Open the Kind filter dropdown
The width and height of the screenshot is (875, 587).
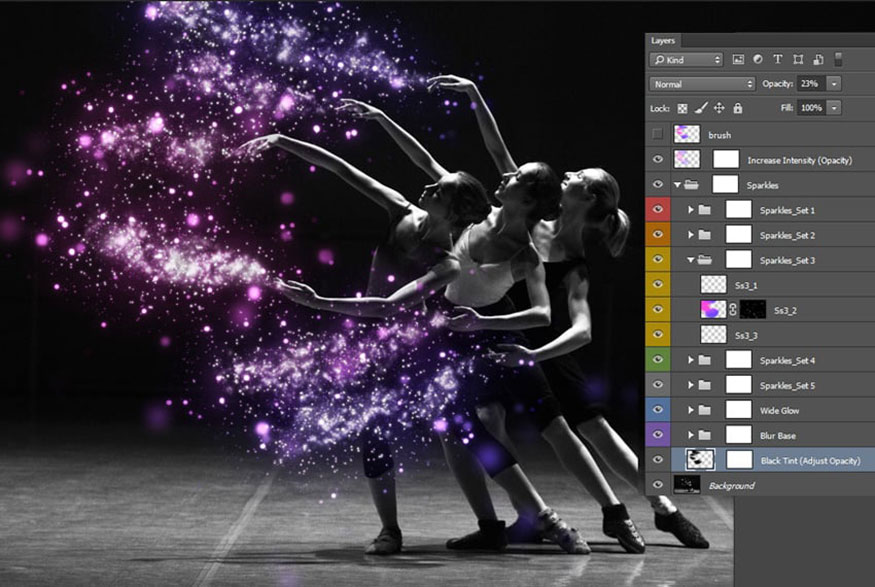pos(686,60)
